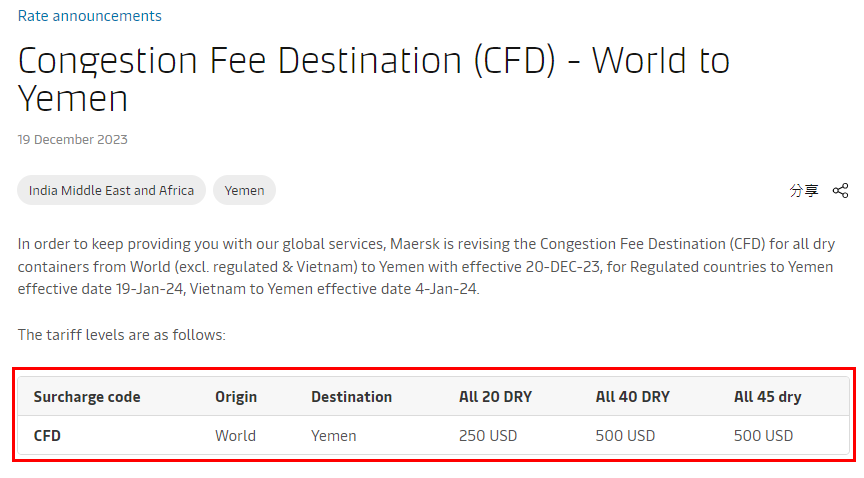864x478 pixels.
Task: Click the 19 December 2023 date
Action: (x=73, y=139)
